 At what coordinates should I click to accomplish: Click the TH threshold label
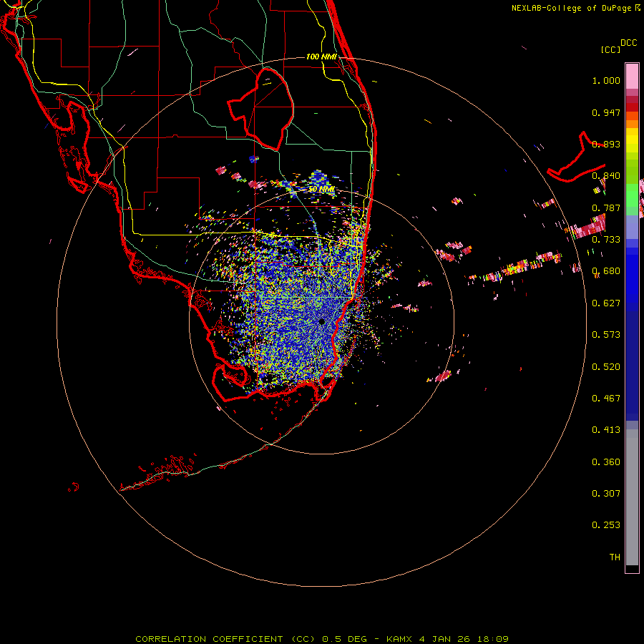click(615, 557)
